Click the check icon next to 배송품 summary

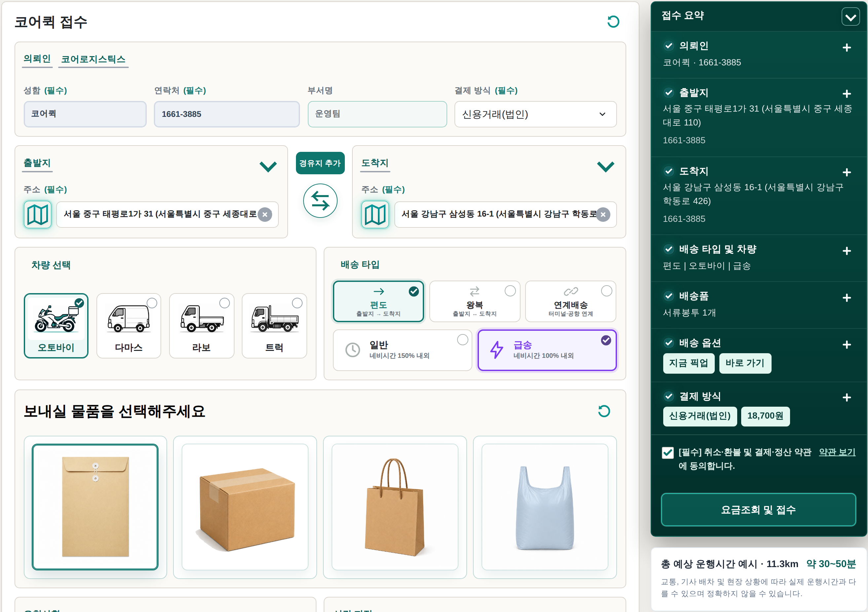tap(669, 296)
